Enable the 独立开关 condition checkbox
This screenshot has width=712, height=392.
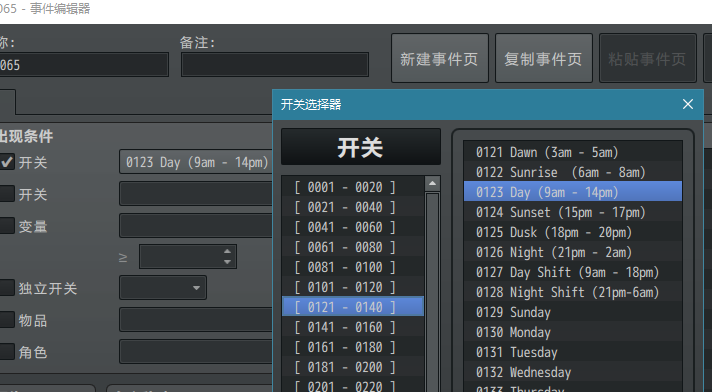[6, 288]
